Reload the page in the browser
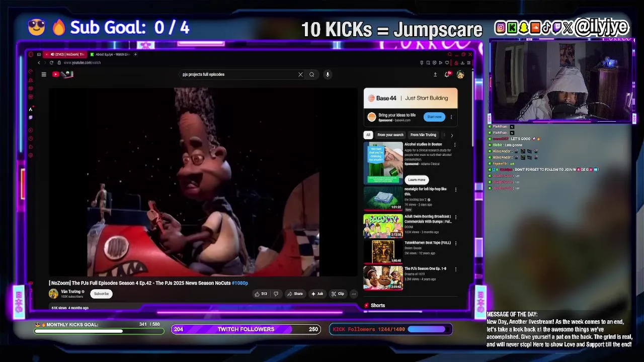This screenshot has height=362, width=644. [51, 62]
